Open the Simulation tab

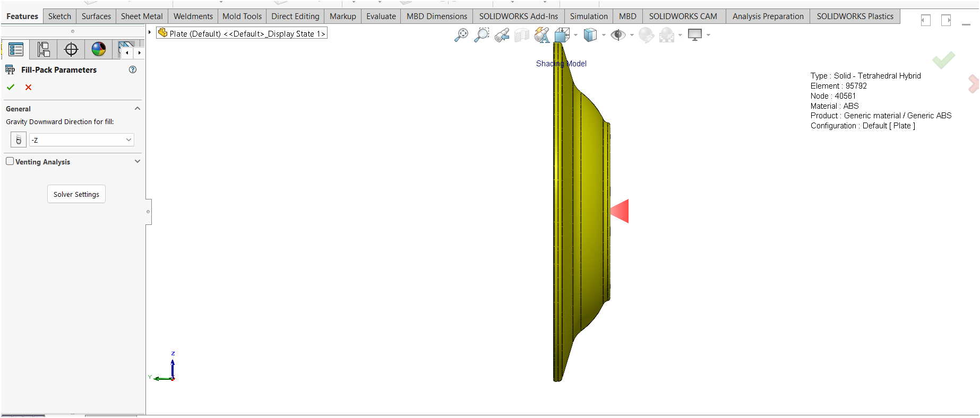(589, 16)
